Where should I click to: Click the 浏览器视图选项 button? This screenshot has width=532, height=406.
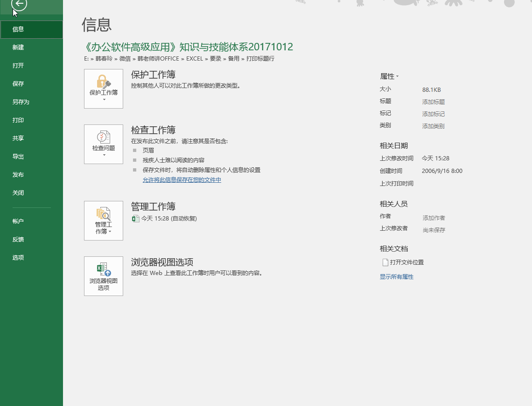104,276
